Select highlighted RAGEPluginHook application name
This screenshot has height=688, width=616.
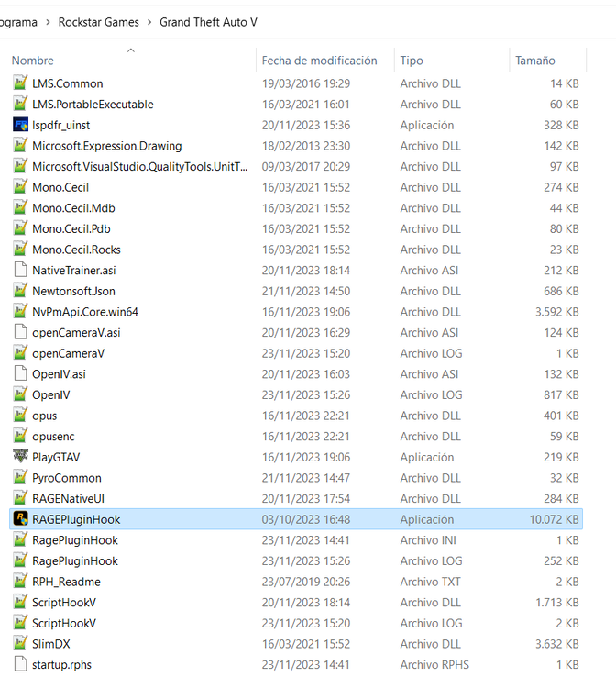click(x=76, y=519)
